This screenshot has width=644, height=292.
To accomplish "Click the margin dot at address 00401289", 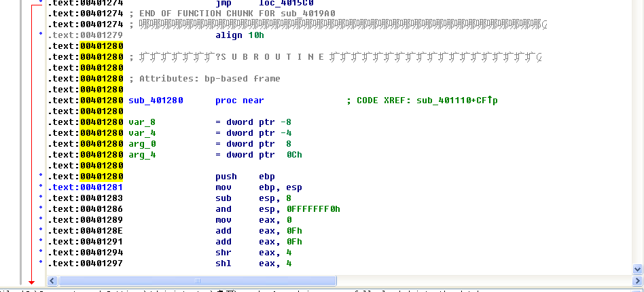I will pyautogui.click(x=42, y=220).
